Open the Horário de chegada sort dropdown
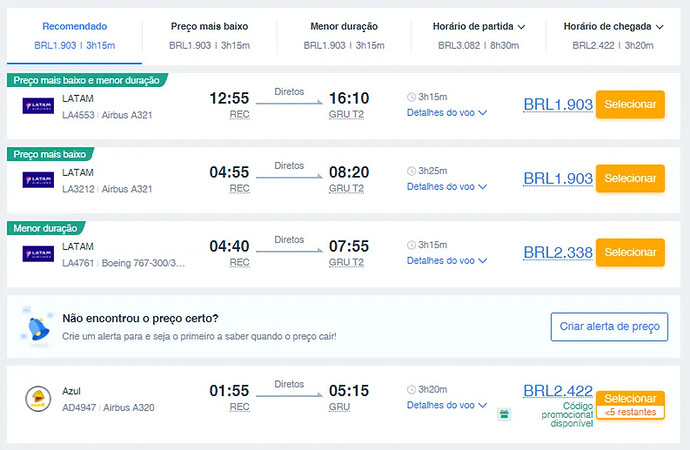Viewport: 690px width, 450px height. [x=614, y=27]
